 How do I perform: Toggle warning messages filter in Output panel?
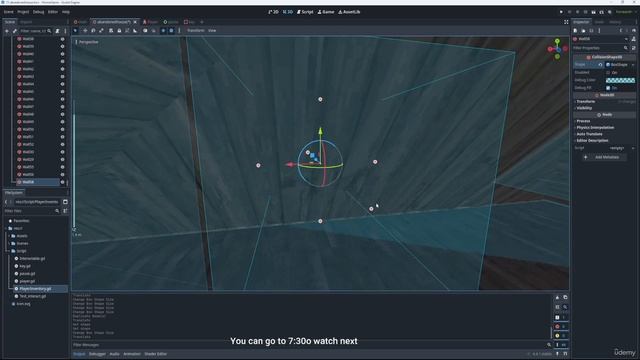tap(560, 336)
